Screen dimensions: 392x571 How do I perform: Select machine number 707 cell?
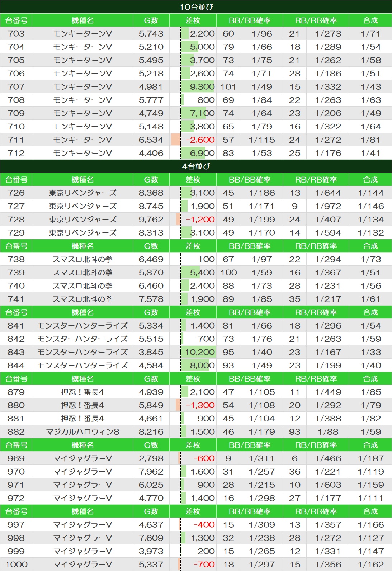click(16, 87)
